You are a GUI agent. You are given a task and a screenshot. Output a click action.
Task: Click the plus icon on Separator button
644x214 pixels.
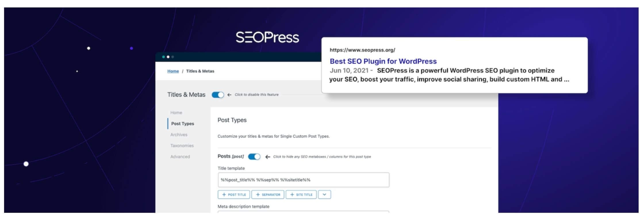point(258,195)
